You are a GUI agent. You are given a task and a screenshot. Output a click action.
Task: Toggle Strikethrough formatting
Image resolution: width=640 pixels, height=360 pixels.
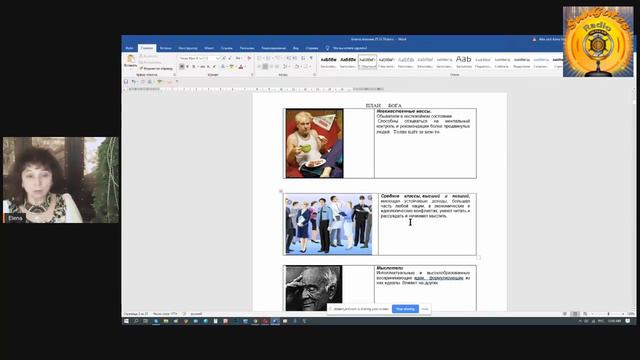point(202,67)
